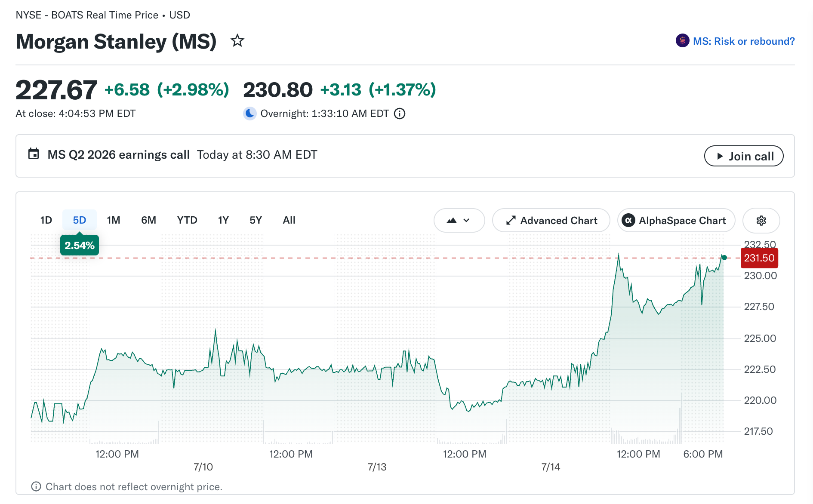Click the 230.00 price axis label
Screen dimensions: 813x504
point(761,276)
